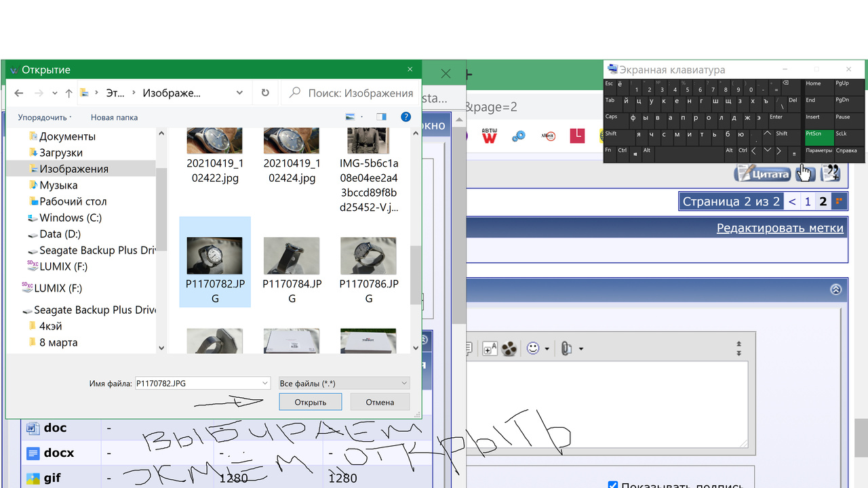Click the smiley emoticon icon in the editor
The height and width of the screenshot is (488, 868).
point(533,348)
